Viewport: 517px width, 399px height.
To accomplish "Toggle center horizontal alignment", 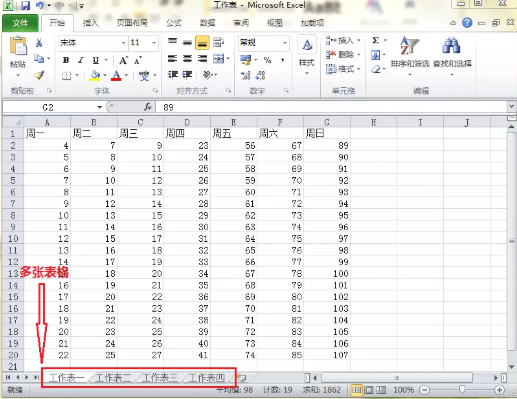I will [x=187, y=59].
